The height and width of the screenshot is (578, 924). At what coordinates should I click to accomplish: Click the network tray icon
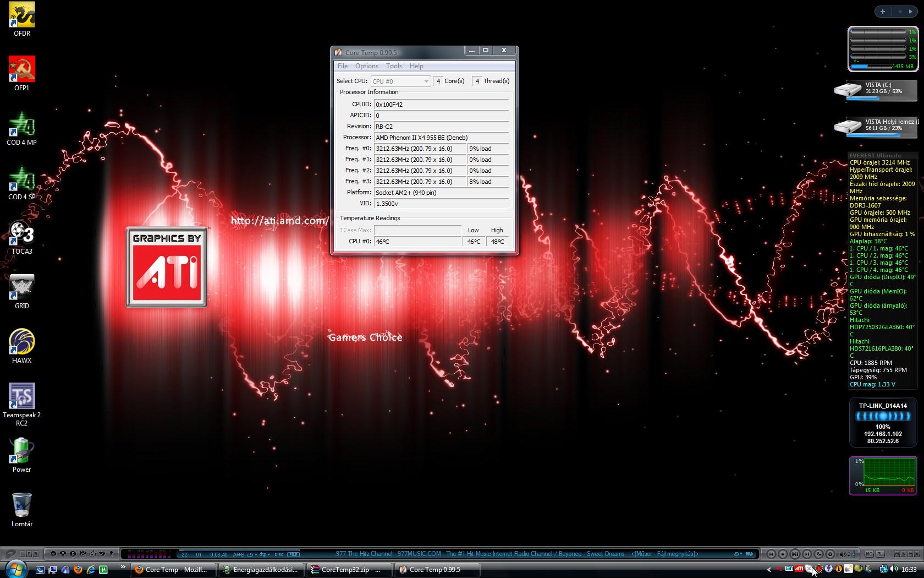coord(883,569)
